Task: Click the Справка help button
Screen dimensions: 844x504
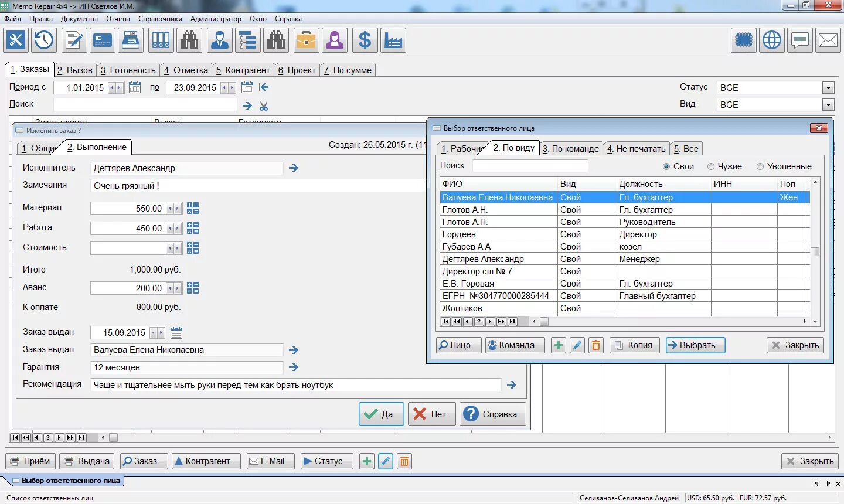Action: [x=492, y=414]
